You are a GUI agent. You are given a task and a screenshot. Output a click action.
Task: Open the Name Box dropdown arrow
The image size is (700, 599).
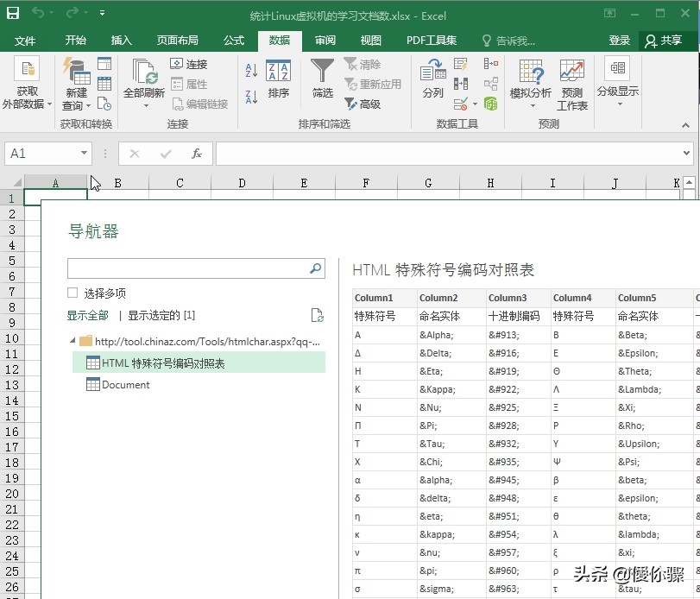tap(84, 154)
